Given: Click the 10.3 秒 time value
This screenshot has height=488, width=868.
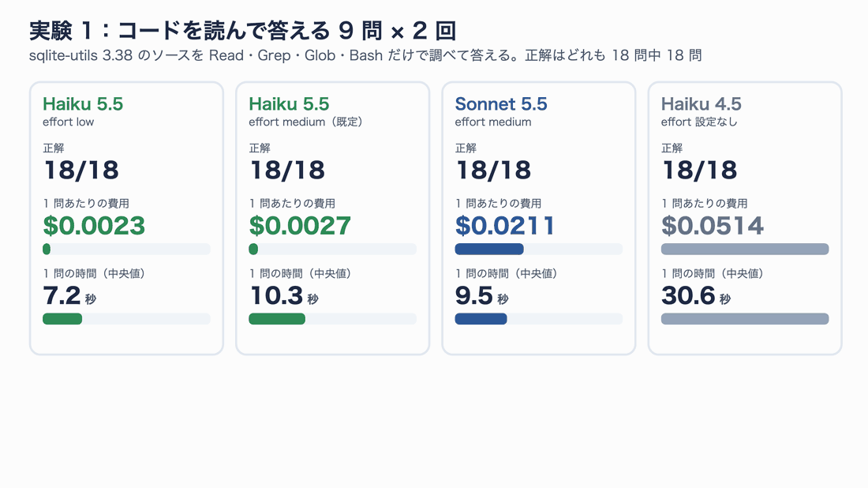Looking at the screenshot, I should point(283,296).
